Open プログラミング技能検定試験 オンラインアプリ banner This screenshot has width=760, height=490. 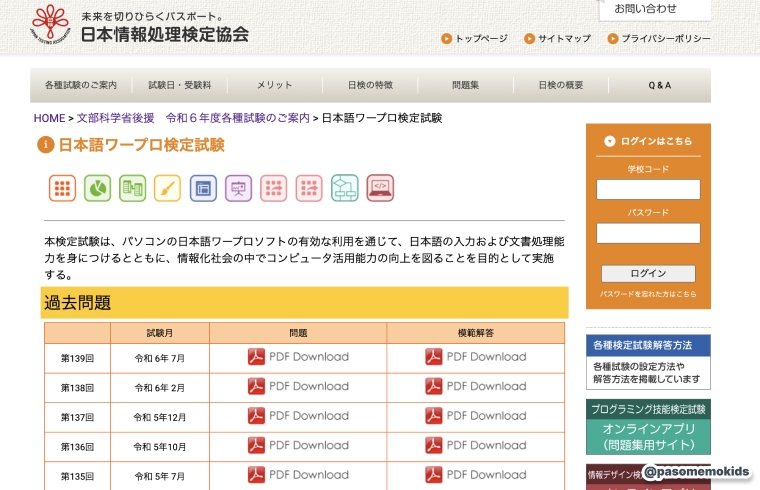[648, 427]
